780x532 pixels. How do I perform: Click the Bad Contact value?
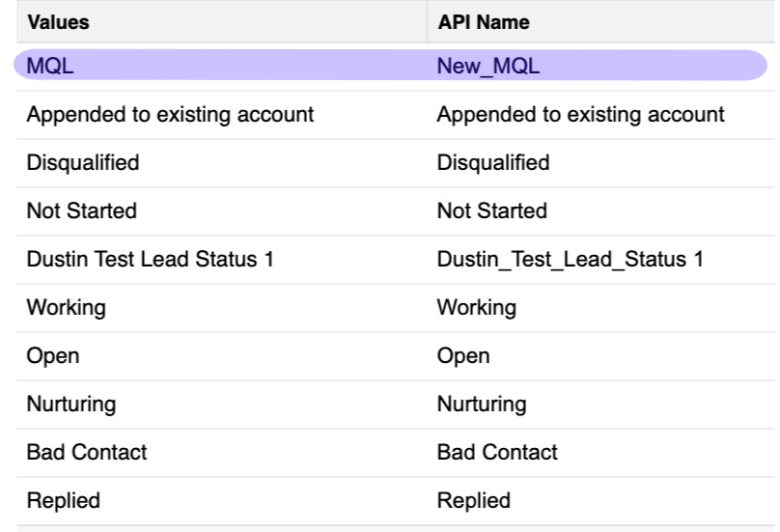pos(87,452)
